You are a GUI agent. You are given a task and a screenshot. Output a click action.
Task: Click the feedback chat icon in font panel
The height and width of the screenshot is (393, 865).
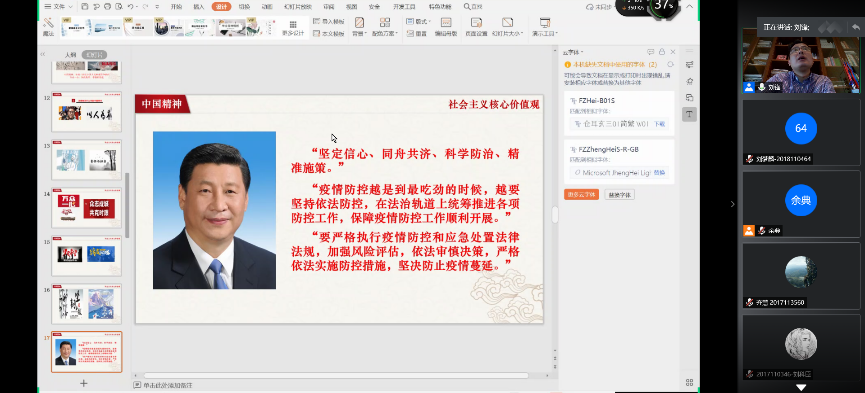tap(650, 52)
